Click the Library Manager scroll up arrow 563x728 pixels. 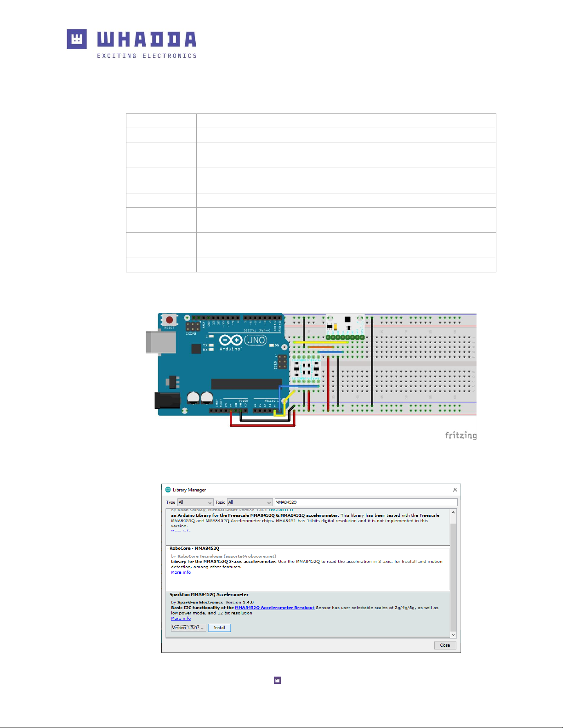coord(453,513)
